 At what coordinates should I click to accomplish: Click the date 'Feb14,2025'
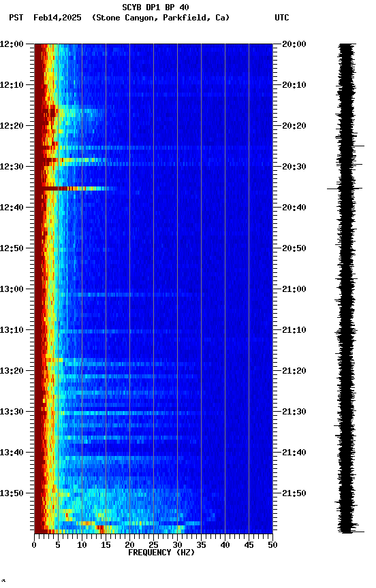pos(57,18)
